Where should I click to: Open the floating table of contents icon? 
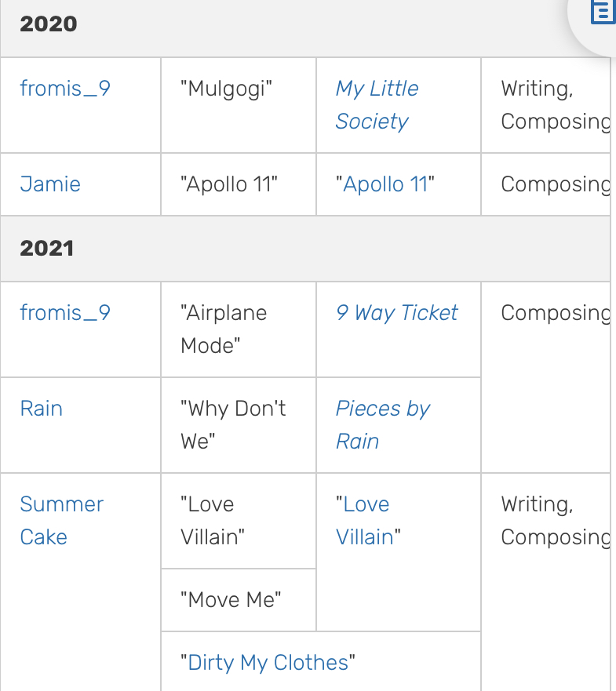[x=603, y=12]
